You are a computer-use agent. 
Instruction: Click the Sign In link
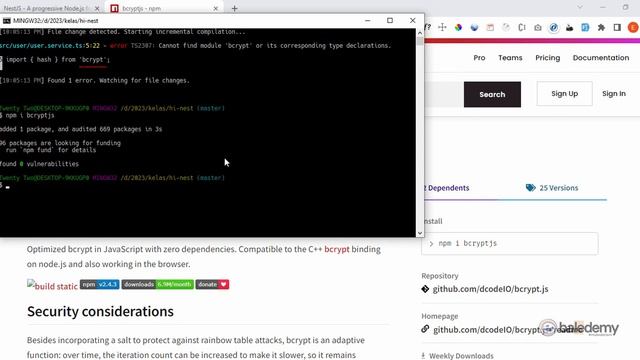[x=613, y=93]
